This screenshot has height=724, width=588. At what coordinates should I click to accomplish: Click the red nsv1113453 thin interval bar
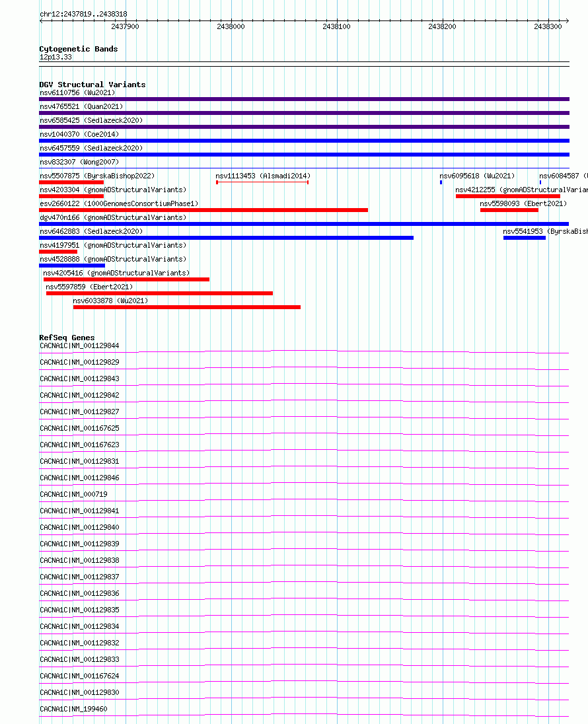[x=262, y=182]
